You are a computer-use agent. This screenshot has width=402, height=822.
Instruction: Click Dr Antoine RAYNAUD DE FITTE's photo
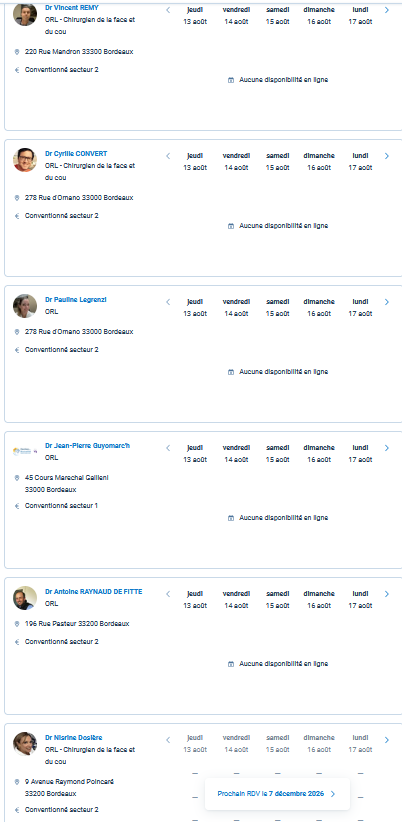[25, 598]
